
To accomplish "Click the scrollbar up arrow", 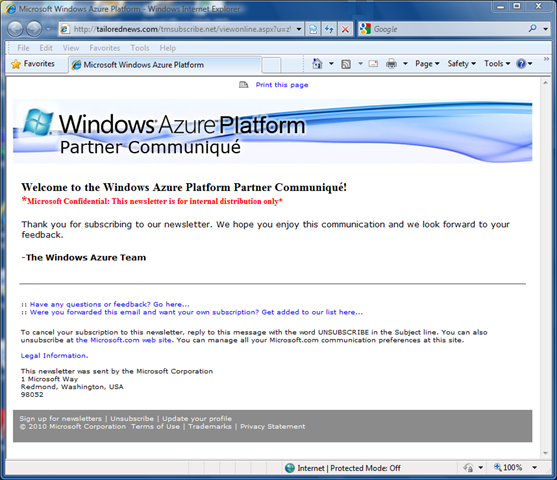I will pos(545,82).
